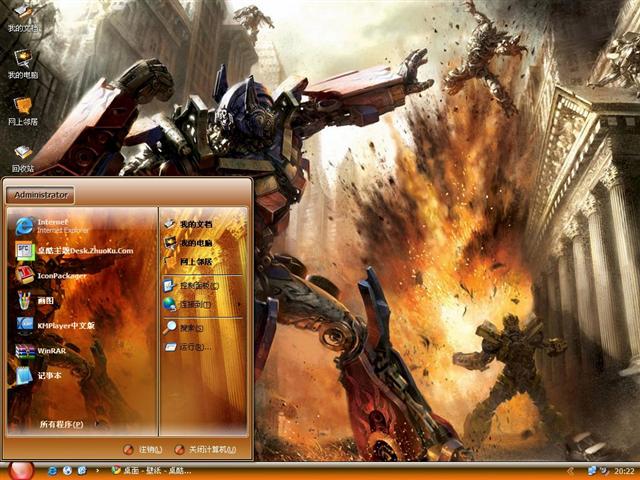Open the 我的文档 desktop icon
The image size is (640, 480).
23,18
